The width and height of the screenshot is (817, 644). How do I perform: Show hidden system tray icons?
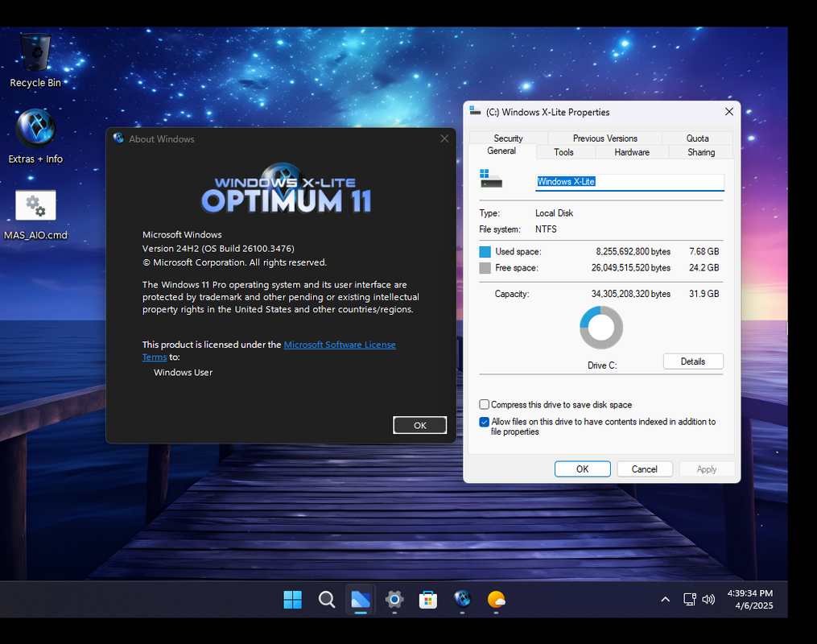[666, 600]
